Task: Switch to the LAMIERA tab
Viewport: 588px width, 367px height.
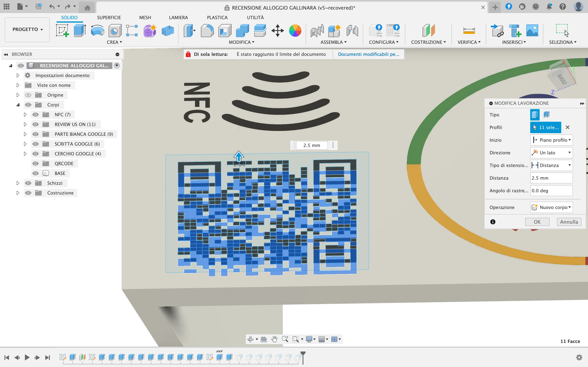Action: pos(178,17)
